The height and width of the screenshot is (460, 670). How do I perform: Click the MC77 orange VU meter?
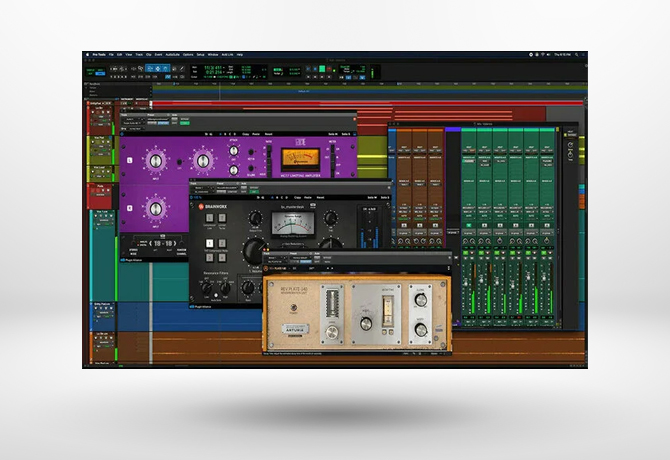point(300,160)
